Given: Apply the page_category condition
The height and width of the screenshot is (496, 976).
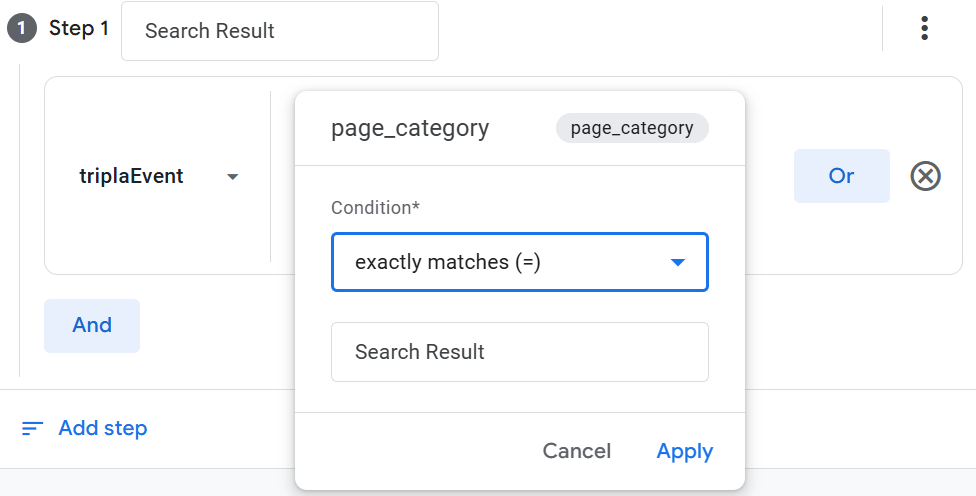Looking at the screenshot, I should (684, 451).
